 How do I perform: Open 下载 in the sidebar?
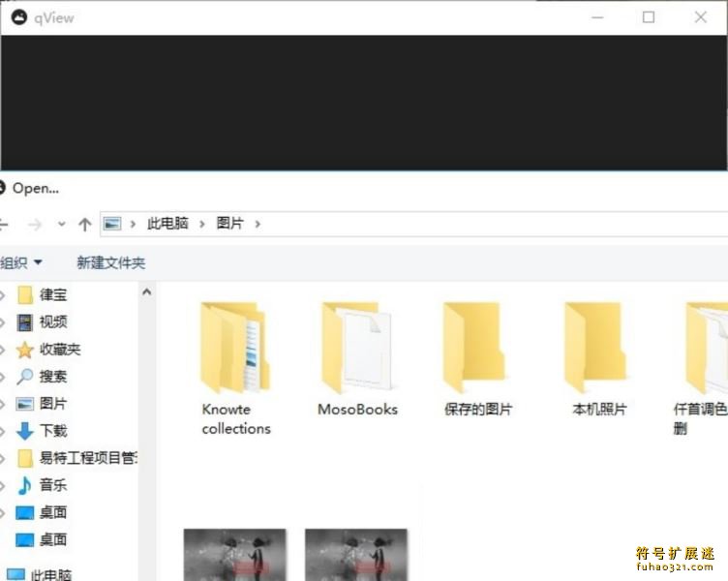pos(53,431)
